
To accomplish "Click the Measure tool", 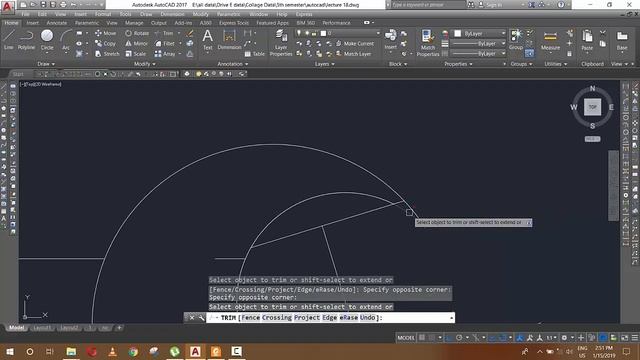I will tap(550, 40).
